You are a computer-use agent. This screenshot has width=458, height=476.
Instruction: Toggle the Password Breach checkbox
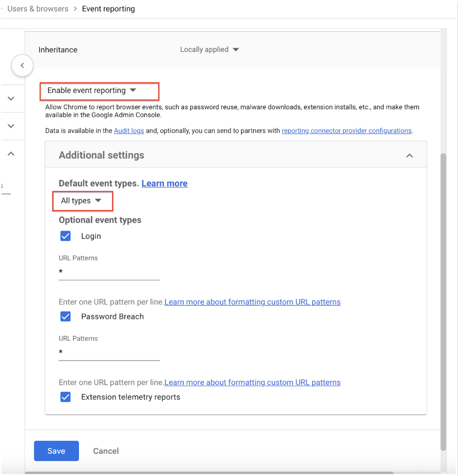point(66,317)
